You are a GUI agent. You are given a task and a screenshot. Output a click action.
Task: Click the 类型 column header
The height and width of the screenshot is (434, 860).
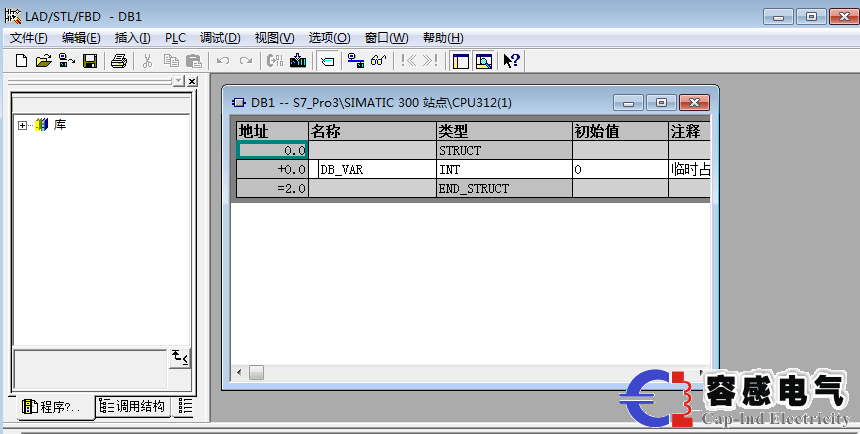click(x=504, y=131)
